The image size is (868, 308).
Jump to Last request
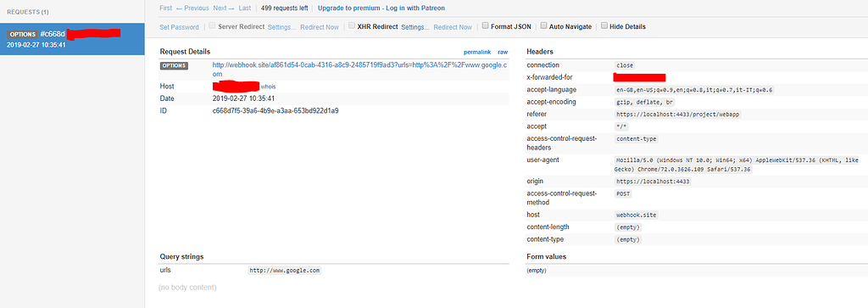[245, 8]
